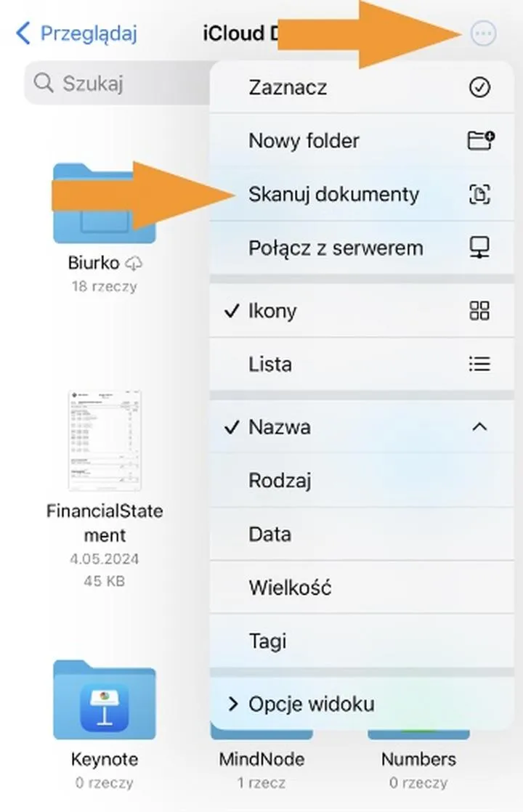The image size is (523, 812).
Task: Tap the grid icon next to Ikony
Action: tap(479, 311)
